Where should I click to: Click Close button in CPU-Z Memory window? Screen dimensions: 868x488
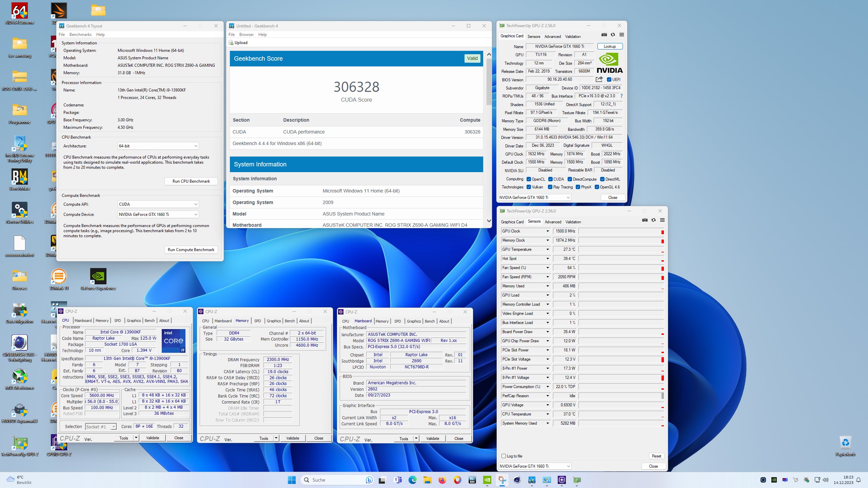pyautogui.click(x=319, y=438)
